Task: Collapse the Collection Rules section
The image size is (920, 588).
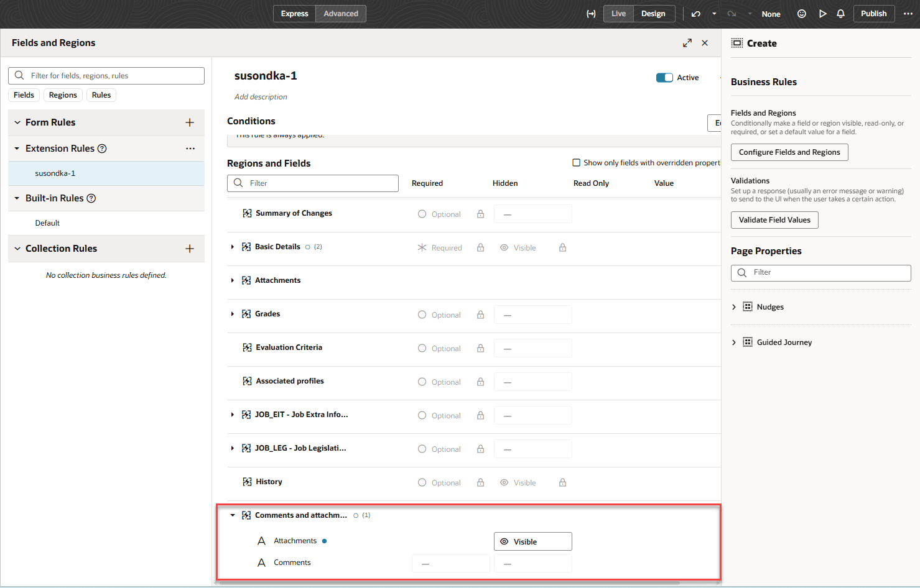Action: (x=17, y=249)
